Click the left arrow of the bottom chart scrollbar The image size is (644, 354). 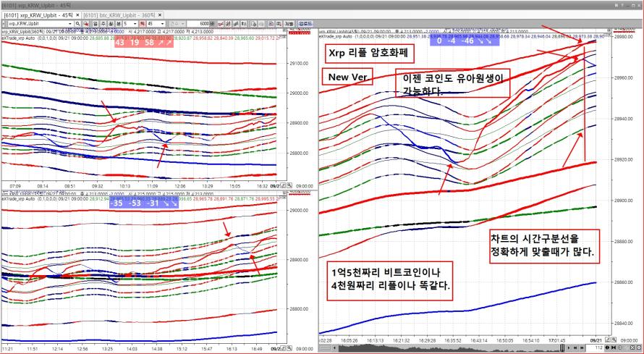pos(334,348)
